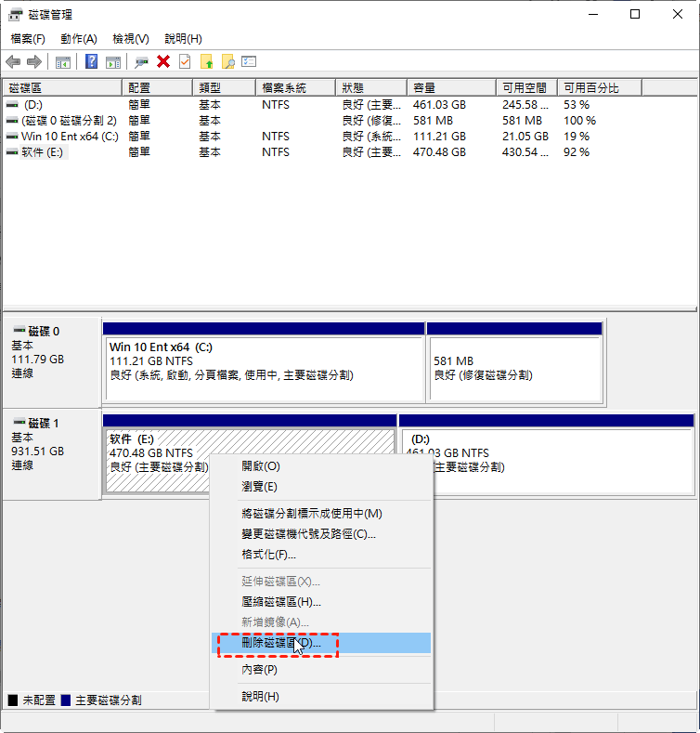Minimize the Disk Management window

pyautogui.click(x=593, y=15)
